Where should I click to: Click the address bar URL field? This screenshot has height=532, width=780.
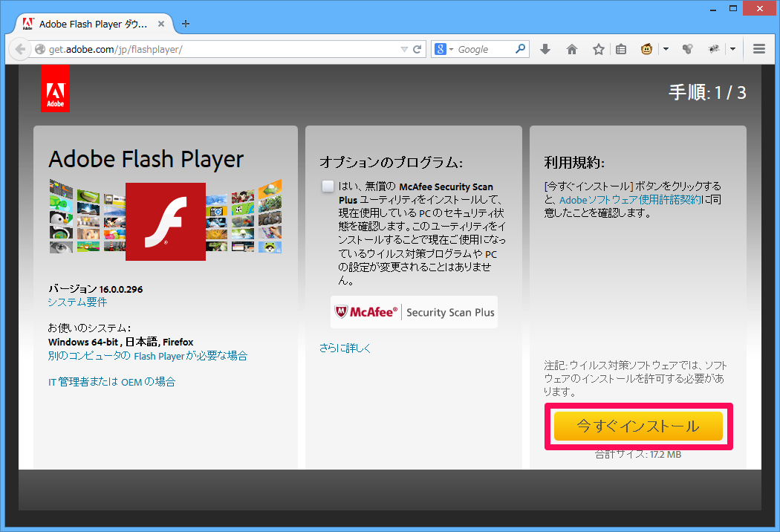coord(223,49)
